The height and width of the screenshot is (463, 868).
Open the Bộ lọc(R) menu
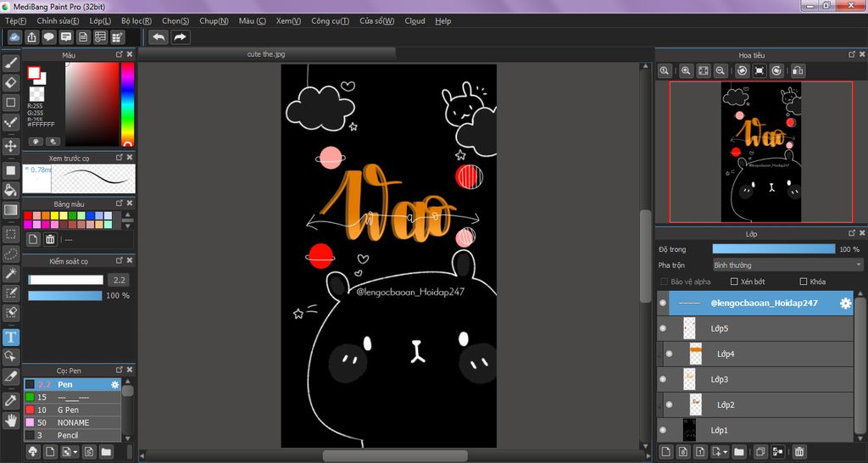[x=136, y=21]
